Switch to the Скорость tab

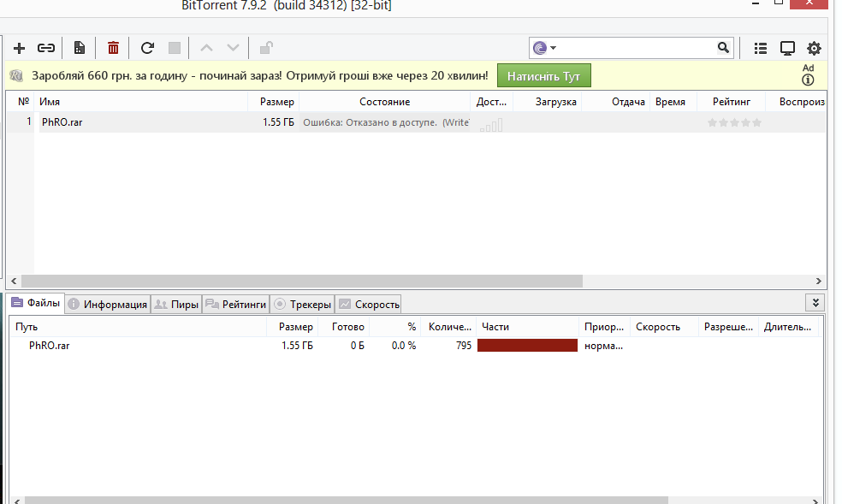coord(368,305)
